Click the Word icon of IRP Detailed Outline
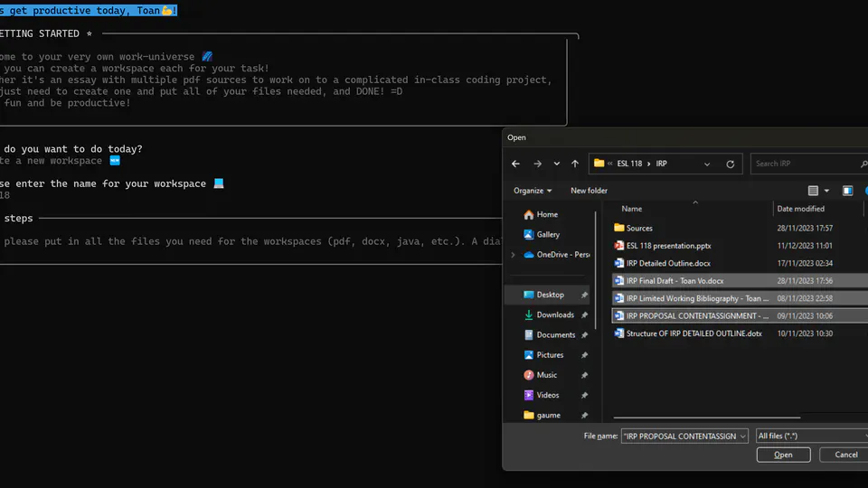The height and width of the screenshot is (488, 868). [618, 263]
